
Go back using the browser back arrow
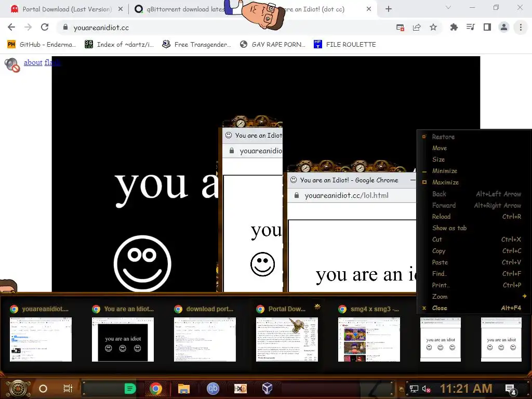tap(11, 27)
